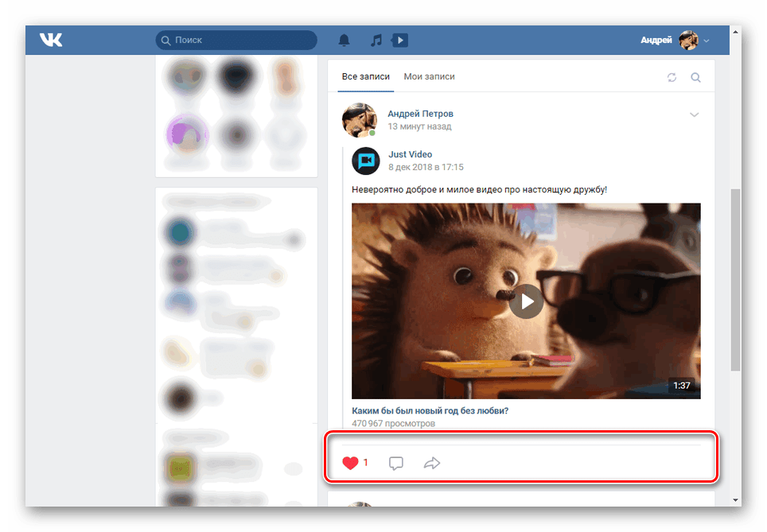Open the Андрей profile menu name

click(x=656, y=40)
